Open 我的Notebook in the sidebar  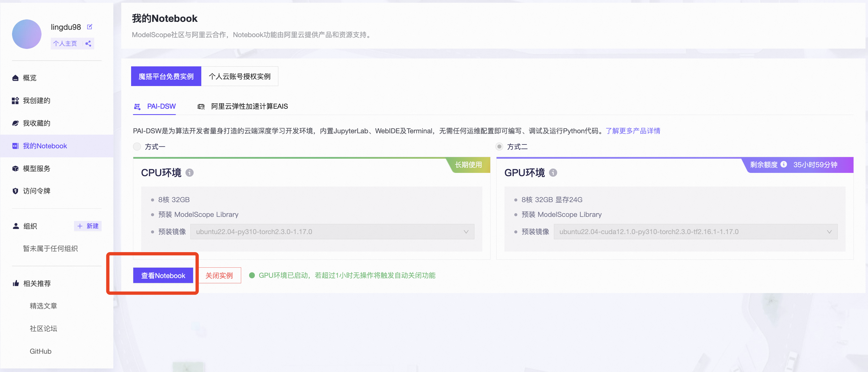tap(57, 146)
